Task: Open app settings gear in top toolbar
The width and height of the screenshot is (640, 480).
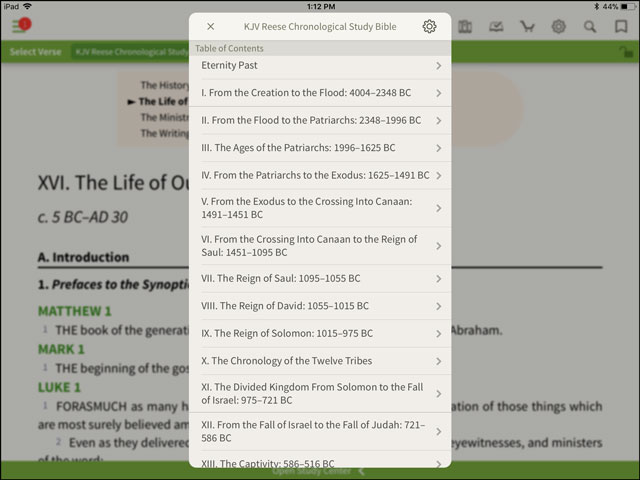Action: pyautogui.click(x=558, y=27)
